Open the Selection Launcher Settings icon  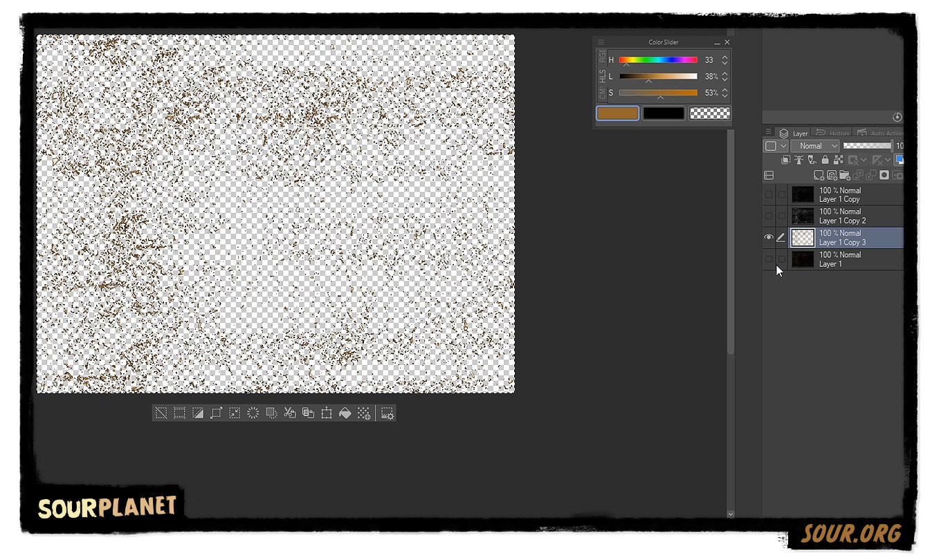387,413
